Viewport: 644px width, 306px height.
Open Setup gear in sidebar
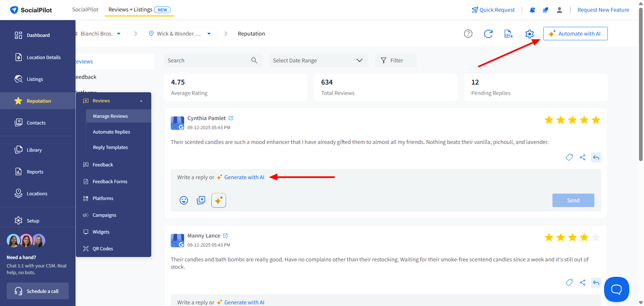(18, 221)
